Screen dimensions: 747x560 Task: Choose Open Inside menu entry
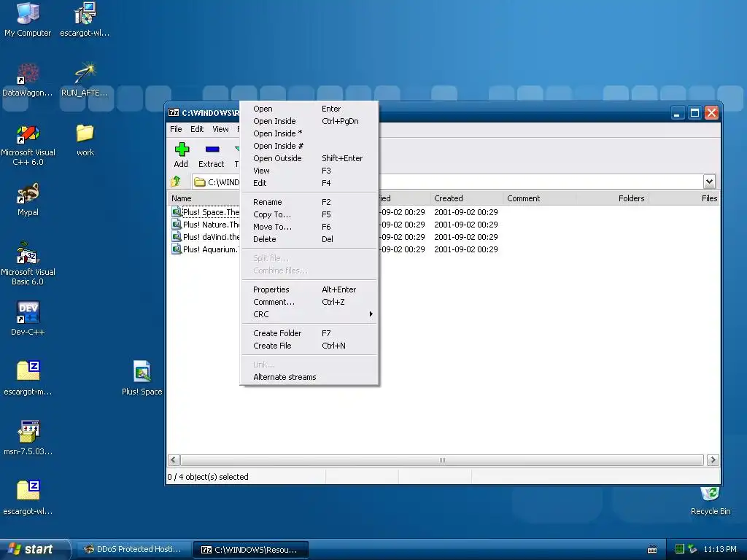click(x=309, y=121)
